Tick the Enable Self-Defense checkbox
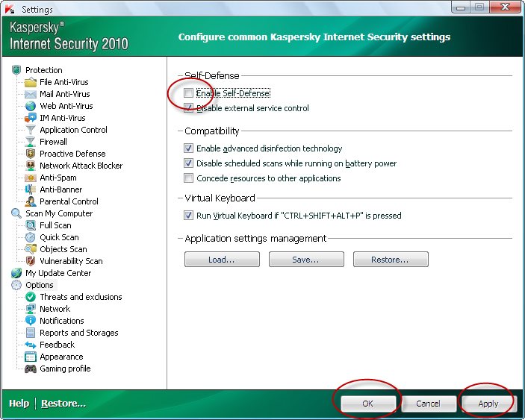The image size is (525, 420). pos(188,93)
